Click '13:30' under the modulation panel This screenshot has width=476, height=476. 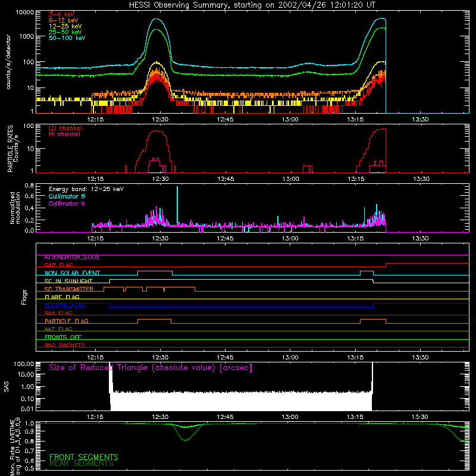point(421,239)
